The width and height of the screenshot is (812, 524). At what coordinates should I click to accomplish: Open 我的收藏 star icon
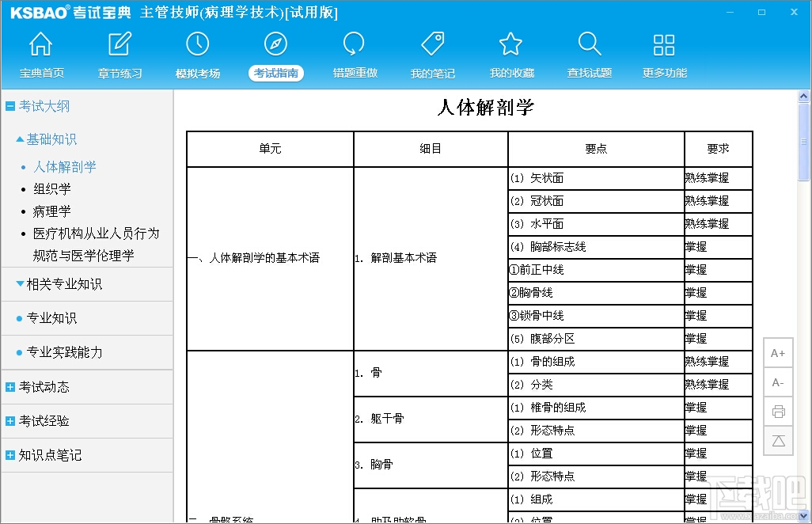(510, 44)
